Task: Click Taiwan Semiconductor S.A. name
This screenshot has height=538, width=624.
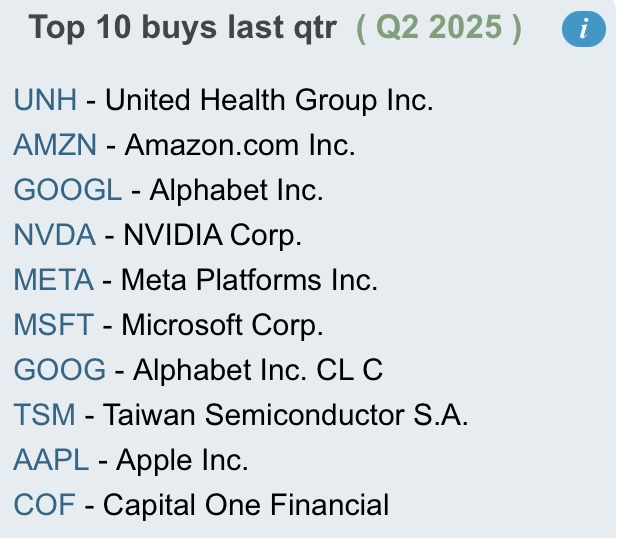Action: [x=286, y=415]
